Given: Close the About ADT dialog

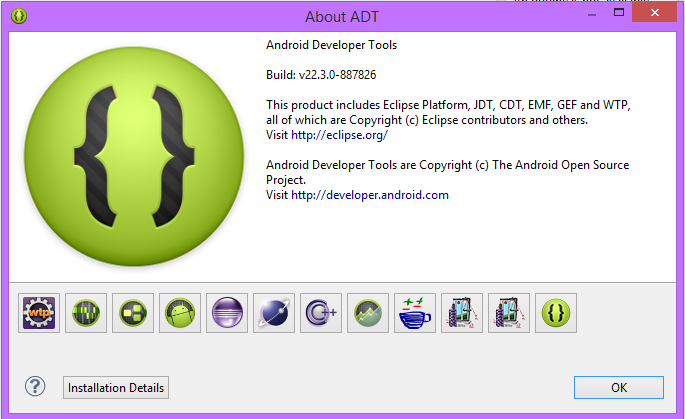Looking at the screenshot, I should [654, 12].
